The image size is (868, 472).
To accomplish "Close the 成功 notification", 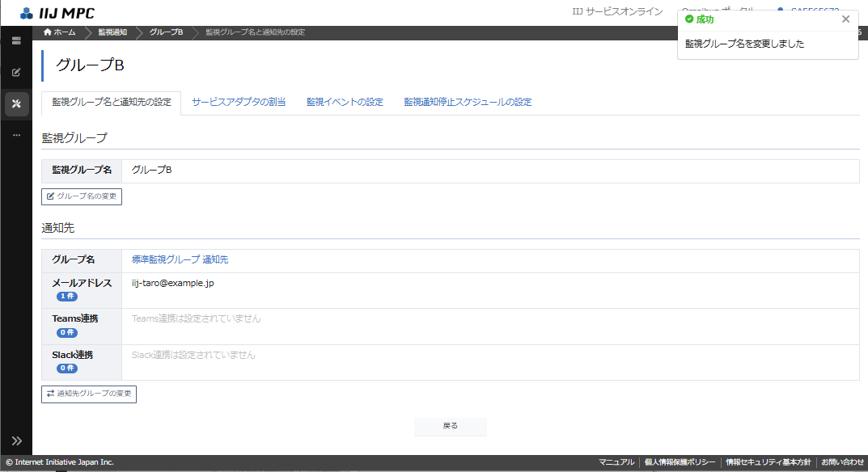I will click(845, 19).
